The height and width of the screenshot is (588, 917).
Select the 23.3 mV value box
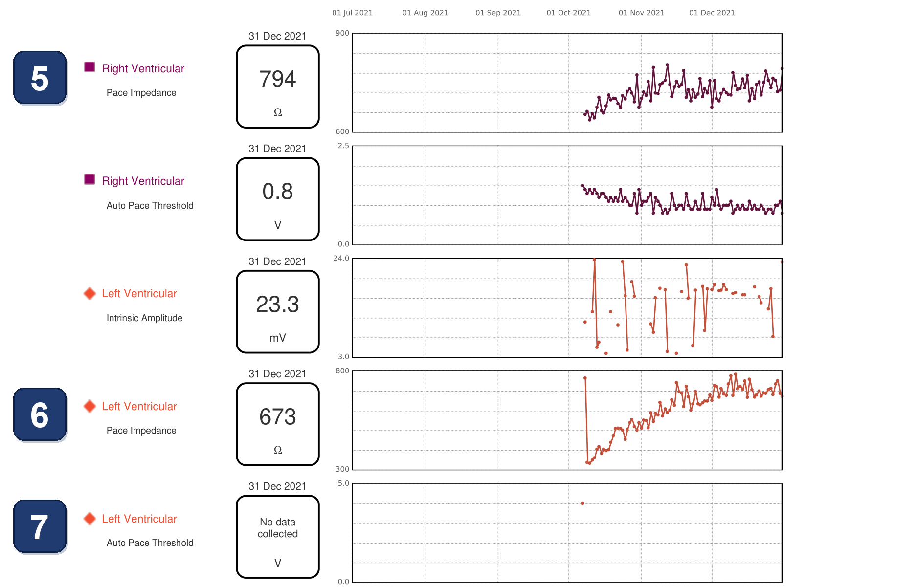tap(278, 312)
